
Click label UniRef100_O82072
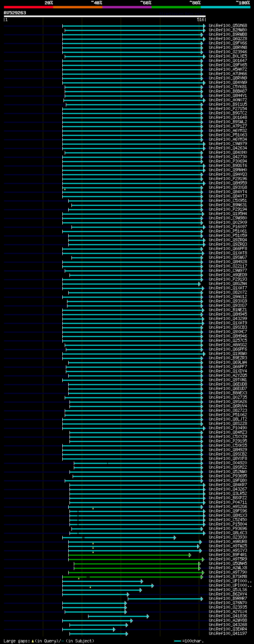click(x=228, y=293)
